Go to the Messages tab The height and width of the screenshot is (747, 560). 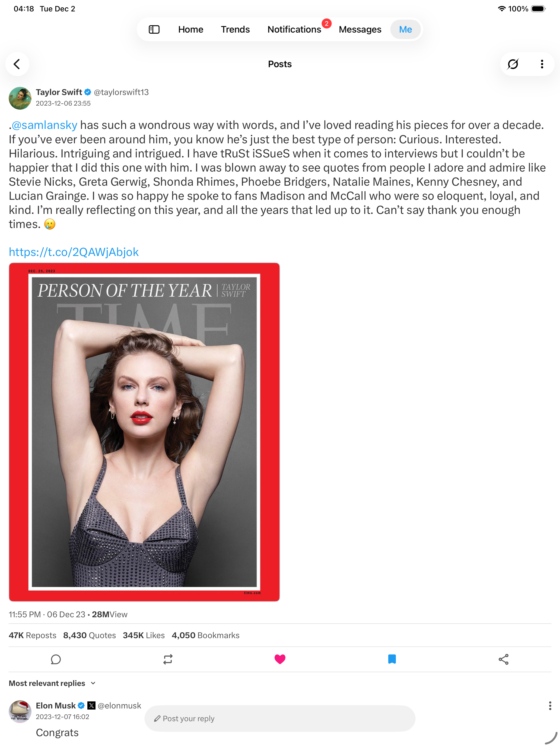click(x=360, y=29)
